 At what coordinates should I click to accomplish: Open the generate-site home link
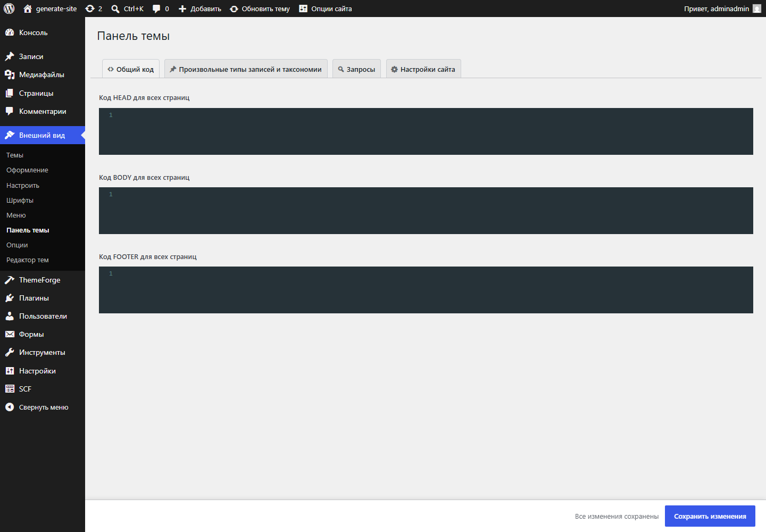point(50,9)
